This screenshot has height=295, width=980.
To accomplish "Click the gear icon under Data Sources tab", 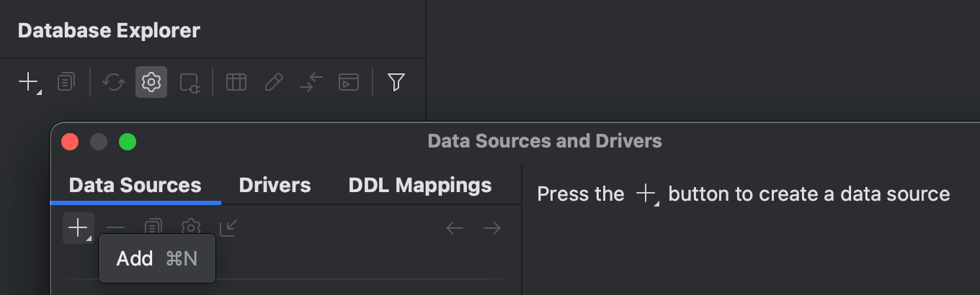I will pyautogui.click(x=190, y=228).
